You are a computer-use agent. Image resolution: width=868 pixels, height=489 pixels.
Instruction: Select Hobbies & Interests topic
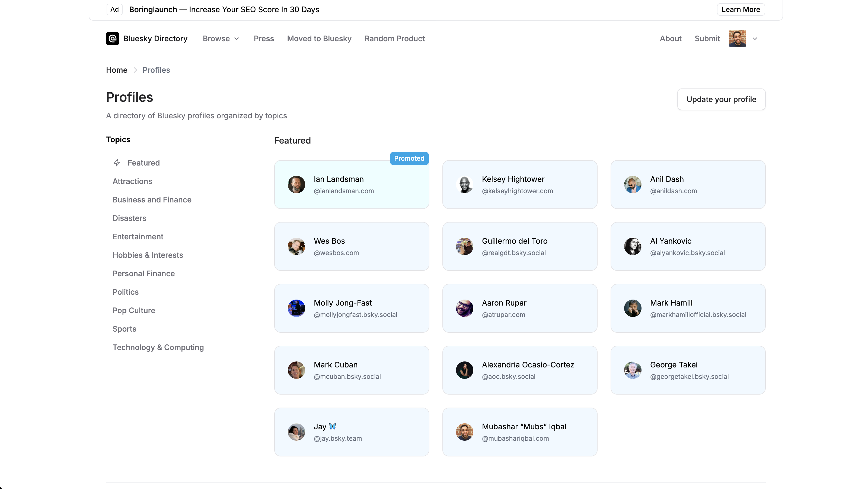point(148,255)
